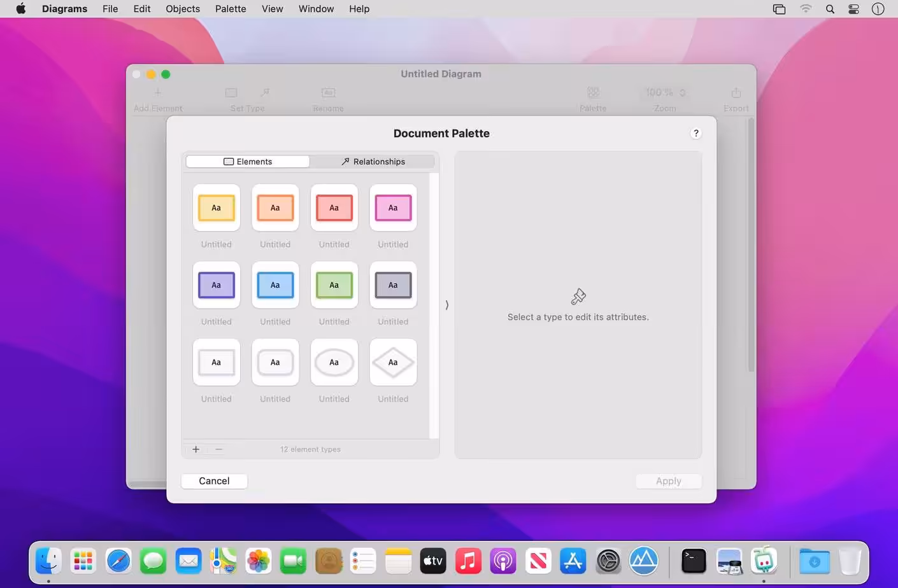
Task: Open the View menu
Action: point(272,9)
